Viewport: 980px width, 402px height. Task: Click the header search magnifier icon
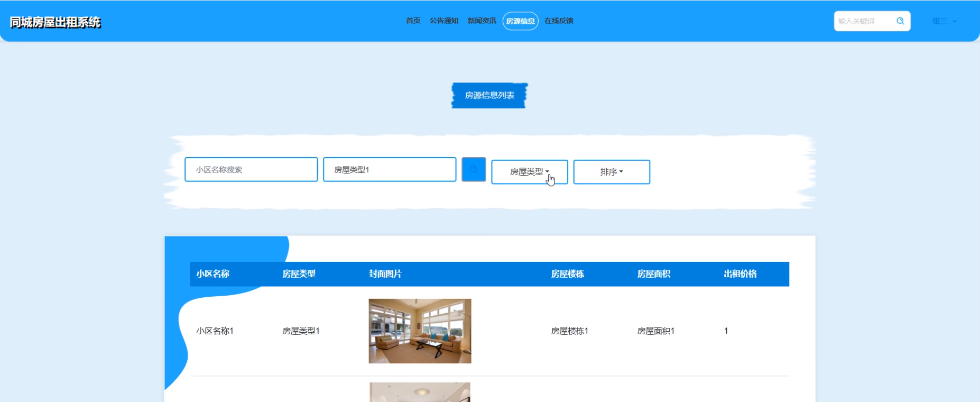(900, 21)
